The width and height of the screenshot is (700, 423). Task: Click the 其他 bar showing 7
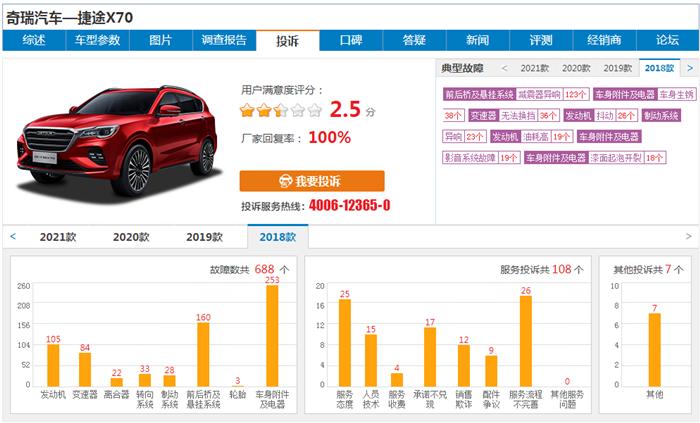(x=654, y=350)
